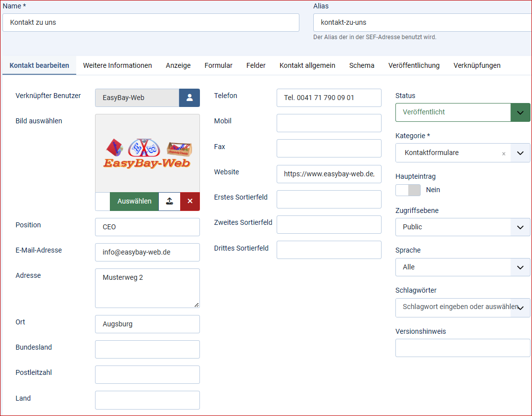Go to the Veröffentlichung tab
The width and height of the screenshot is (532, 416).
pos(414,65)
